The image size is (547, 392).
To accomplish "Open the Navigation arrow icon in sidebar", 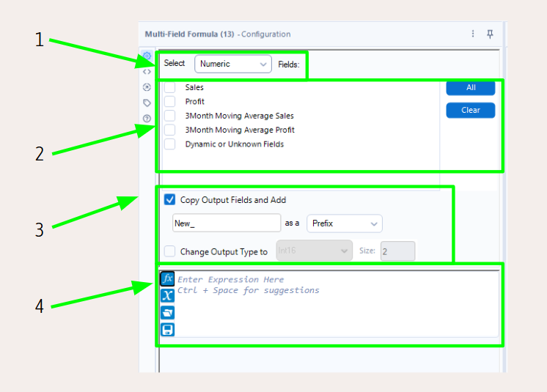I will coord(147,87).
